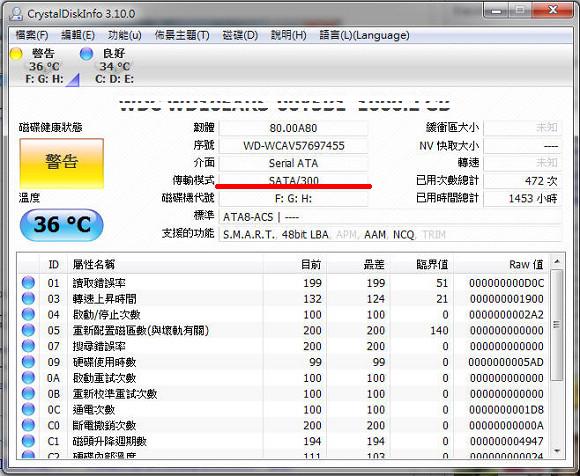Open the 語言(L)(Language) menu

click(364, 36)
